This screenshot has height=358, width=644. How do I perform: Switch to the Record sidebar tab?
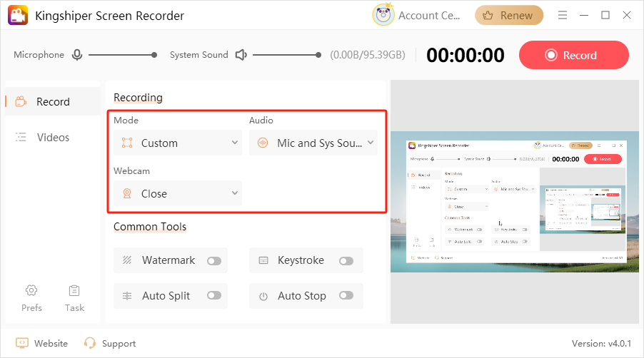click(x=53, y=101)
